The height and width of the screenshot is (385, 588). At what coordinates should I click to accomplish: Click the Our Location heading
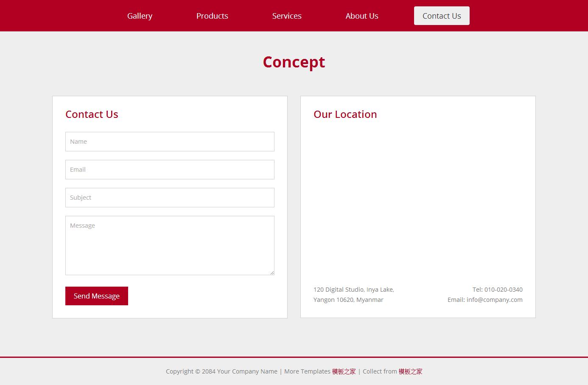(x=345, y=114)
